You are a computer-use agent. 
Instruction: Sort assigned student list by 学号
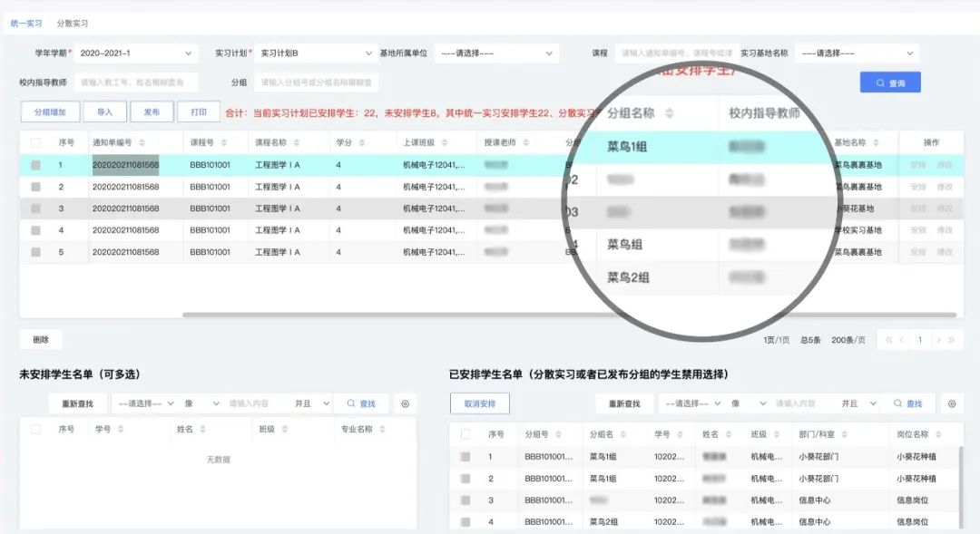click(x=680, y=434)
